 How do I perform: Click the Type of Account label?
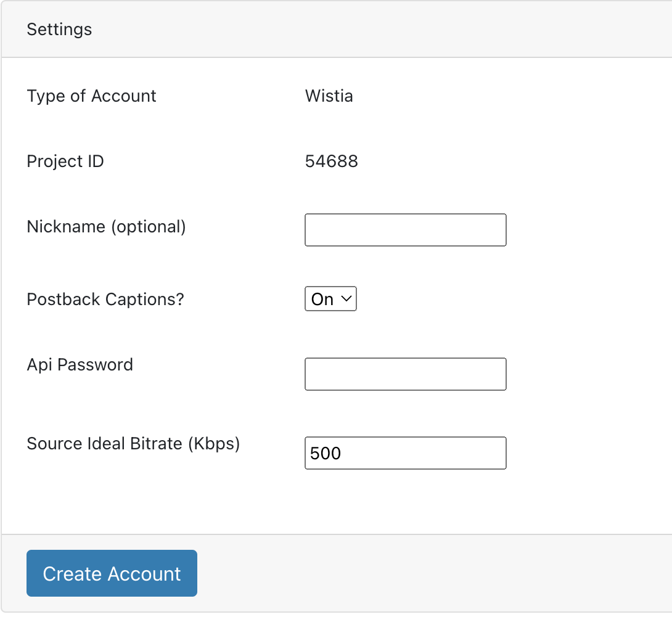click(91, 96)
